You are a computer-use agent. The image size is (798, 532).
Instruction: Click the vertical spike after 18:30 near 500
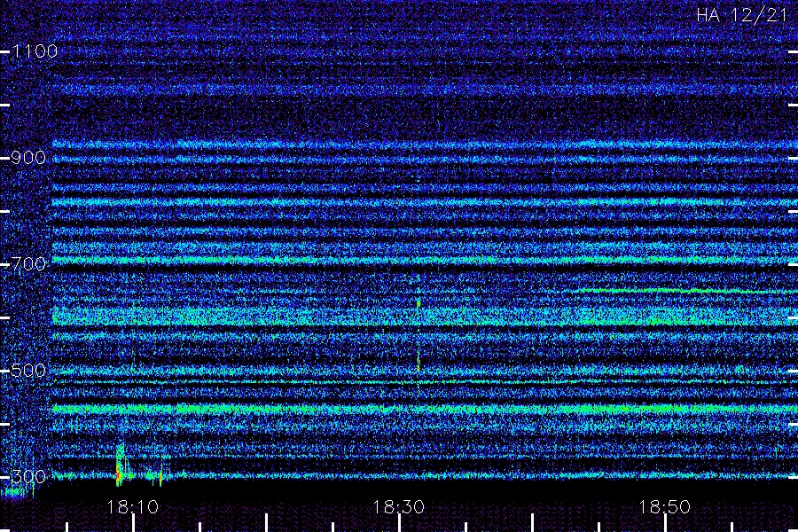pos(419,362)
